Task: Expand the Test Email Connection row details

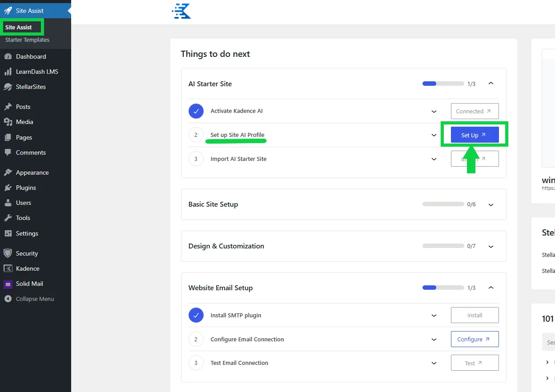Action: [x=434, y=363]
